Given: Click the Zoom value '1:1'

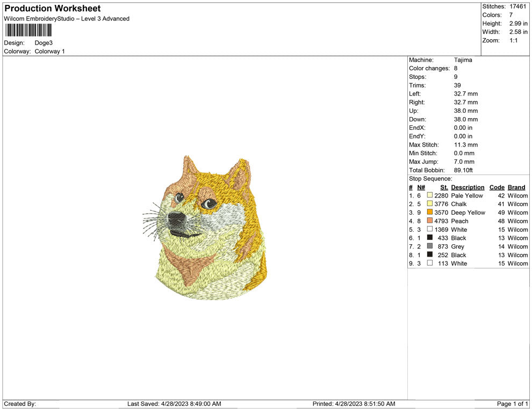Looking at the screenshot, I should (x=513, y=40).
